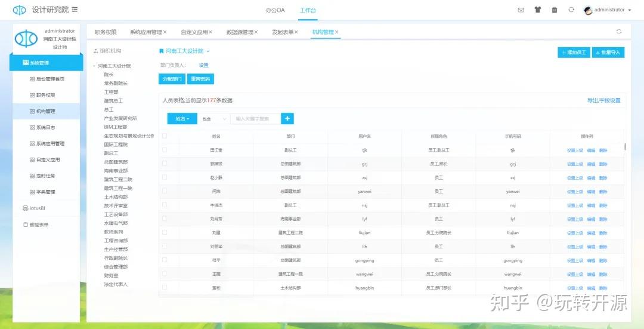Click the administrator avatar picture
Viewport: 644px width, 329px height.
pyautogui.click(x=588, y=10)
